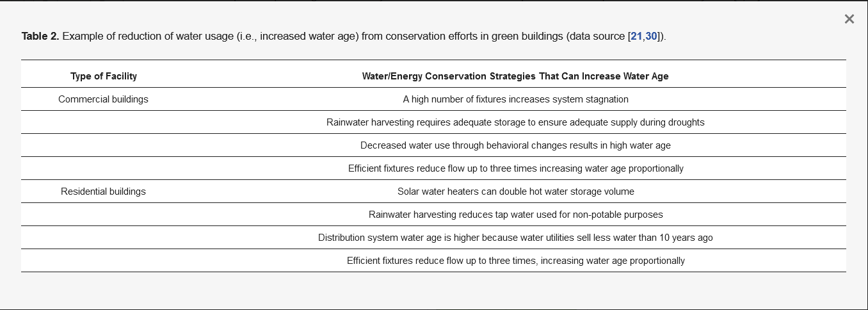The image size is (868, 310).
Task: Click the rainwater harvesting reduces tap water row
Action: pyautogui.click(x=515, y=215)
